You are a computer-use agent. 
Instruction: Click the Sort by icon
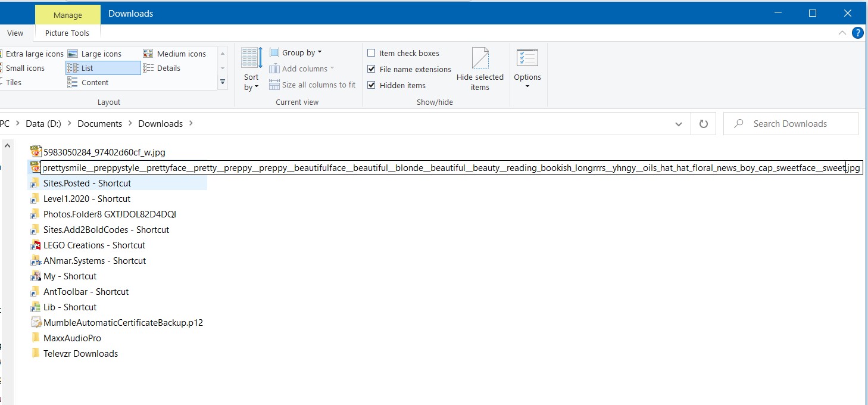pyautogui.click(x=251, y=60)
